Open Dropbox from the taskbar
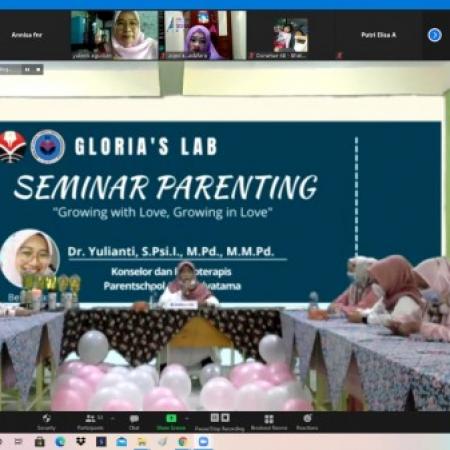Image resolution: width=450 pixels, height=450 pixels. [x=81, y=442]
